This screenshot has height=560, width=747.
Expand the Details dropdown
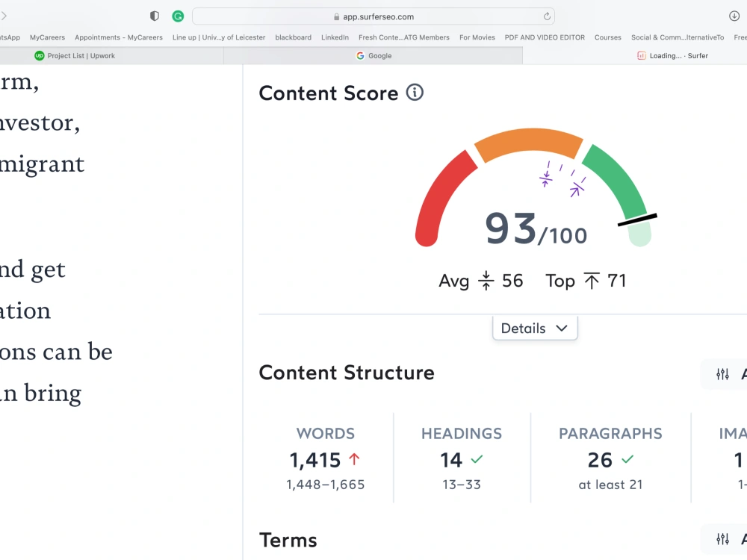coord(535,328)
